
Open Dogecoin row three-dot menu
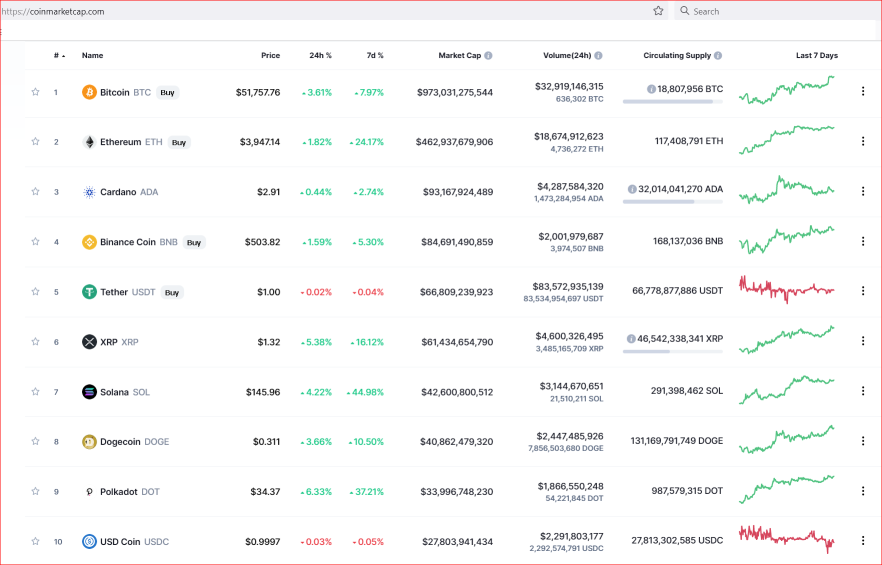point(863,441)
